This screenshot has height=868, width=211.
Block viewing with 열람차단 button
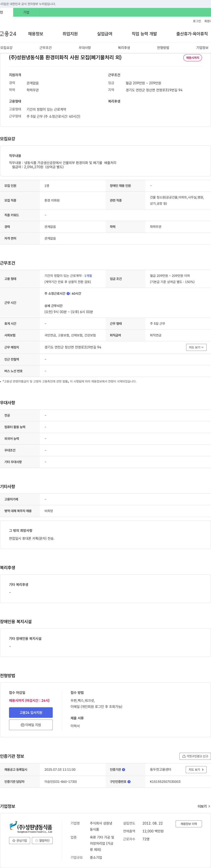[x=42, y=841]
